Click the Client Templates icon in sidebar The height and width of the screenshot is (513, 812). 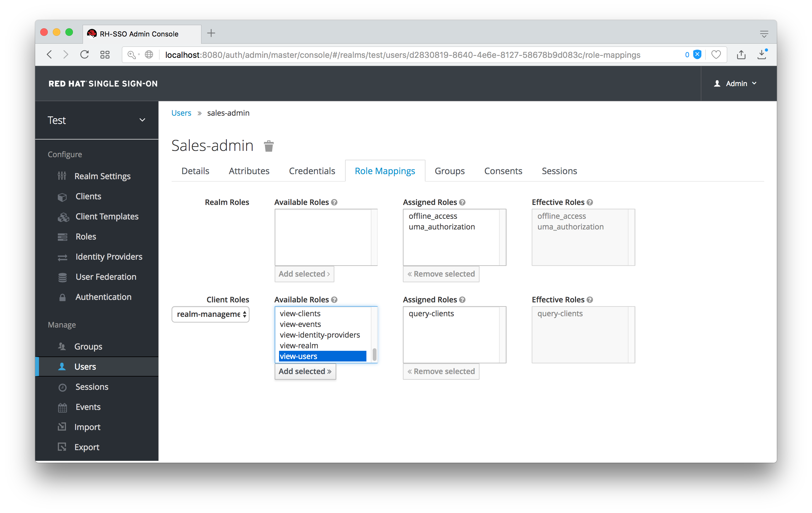(x=64, y=216)
